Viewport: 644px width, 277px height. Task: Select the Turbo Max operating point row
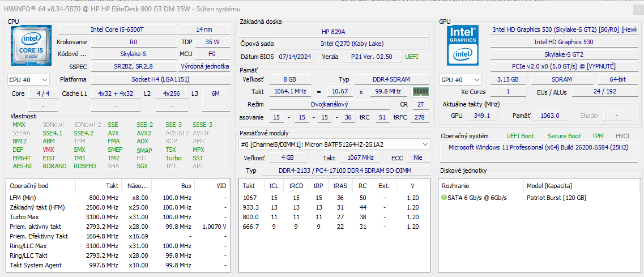pos(118,217)
